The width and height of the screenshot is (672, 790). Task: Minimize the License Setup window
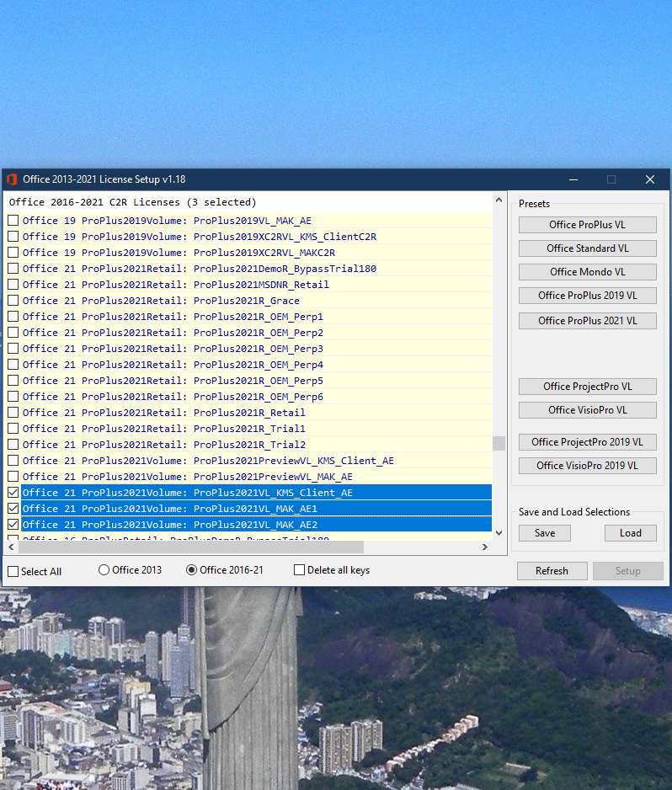pos(573,179)
